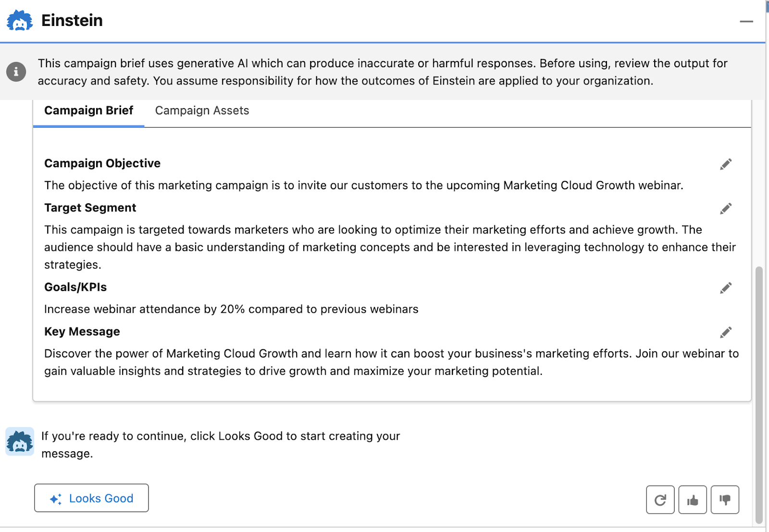Click the Campaign Objective heading
This screenshot has height=532, width=769.
[102, 163]
